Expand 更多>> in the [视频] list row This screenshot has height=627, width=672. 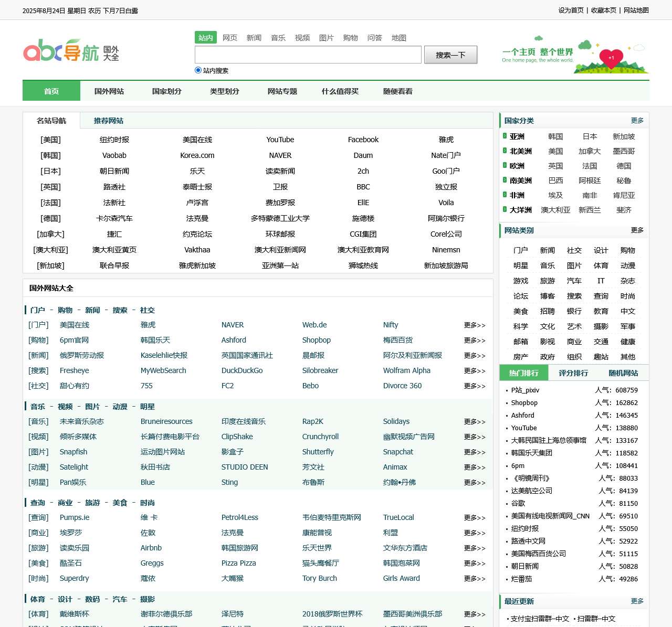475,437
